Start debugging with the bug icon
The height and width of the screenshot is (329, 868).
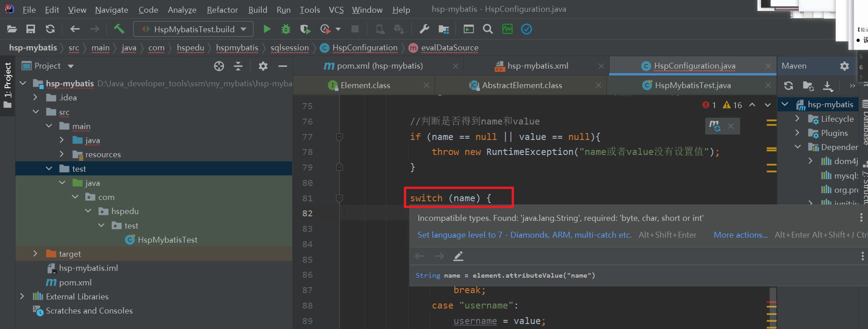(x=286, y=29)
